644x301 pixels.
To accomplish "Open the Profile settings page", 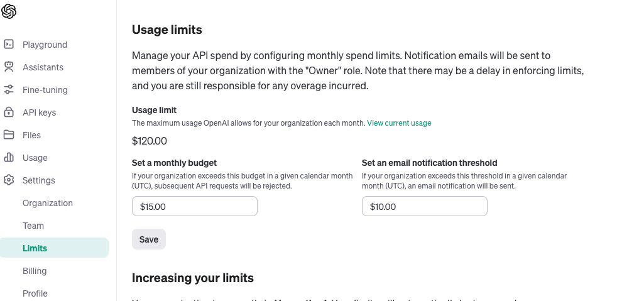I will pos(35,293).
